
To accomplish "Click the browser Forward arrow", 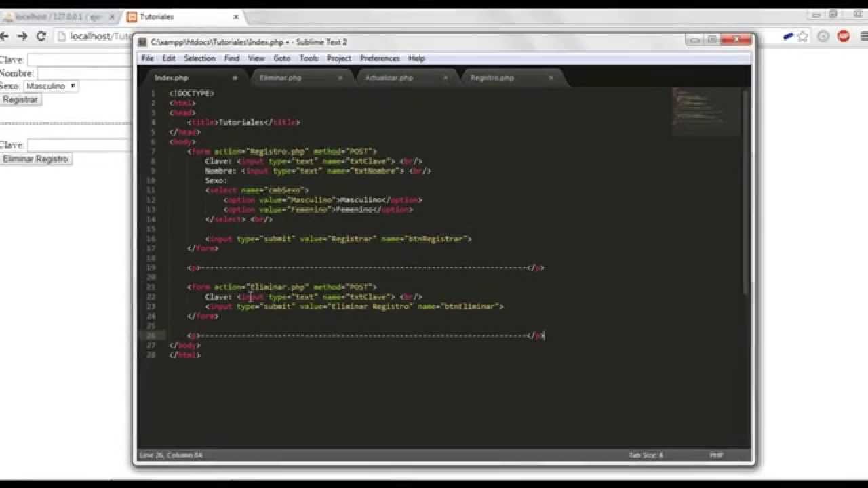I will (22, 37).
